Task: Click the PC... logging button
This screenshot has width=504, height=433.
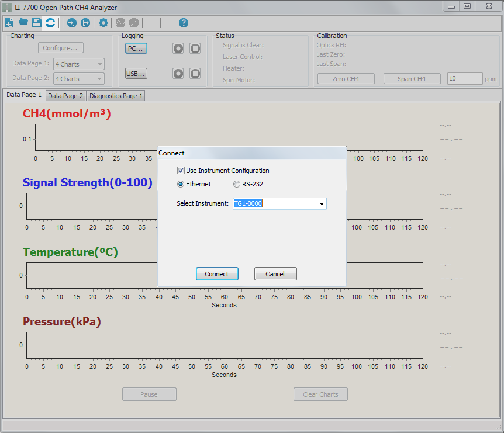Action: [136, 49]
